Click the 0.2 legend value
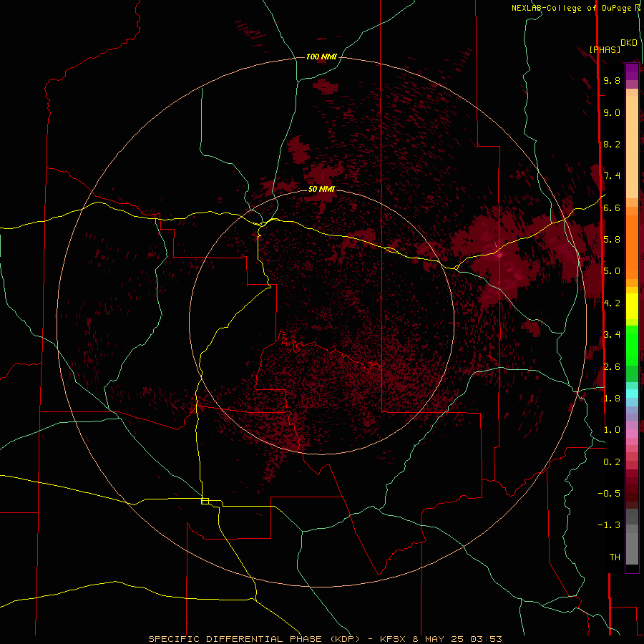 [612, 462]
